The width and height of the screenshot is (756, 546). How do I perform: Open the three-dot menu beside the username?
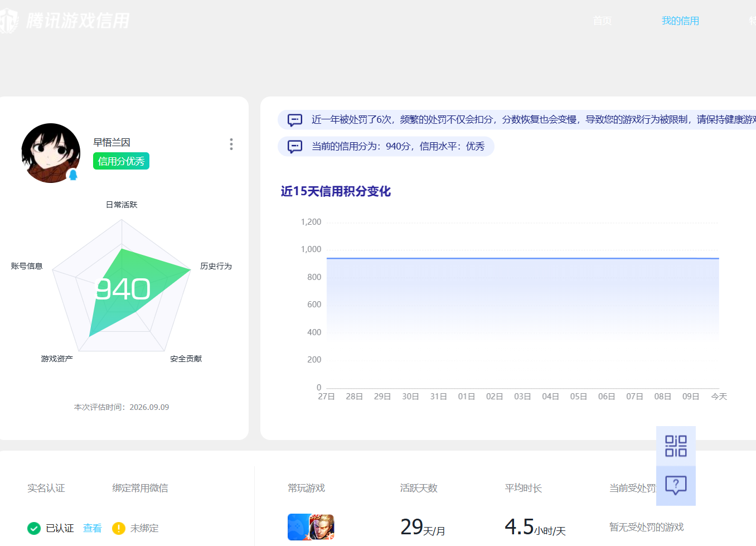click(x=231, y=144)
